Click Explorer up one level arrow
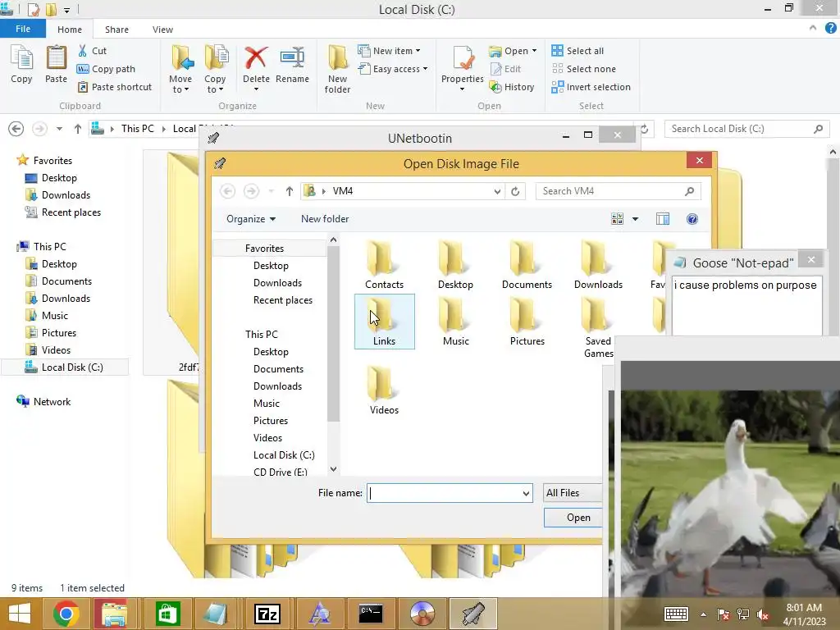 pos(78,129)
